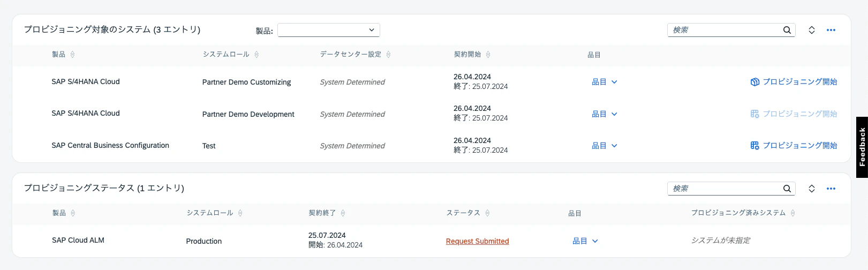This screenshot has width=868, height=270.
Task: Click the disabled プロビジョニング開始 for Partner Demo Development
Action: pos(794,114)
